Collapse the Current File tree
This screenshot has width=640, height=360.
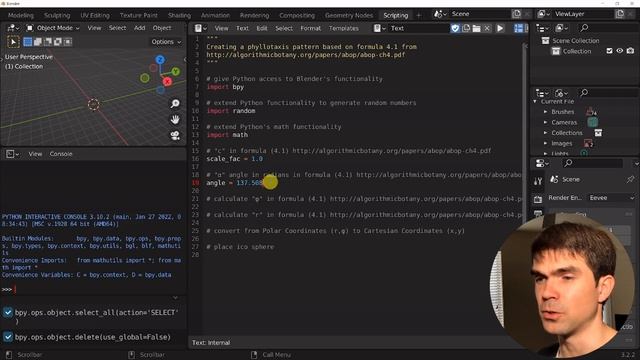tap(535, 101)
